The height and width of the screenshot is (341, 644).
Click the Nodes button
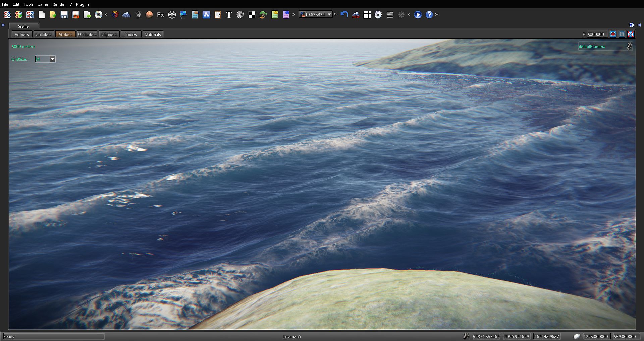(x=130, y=34)
